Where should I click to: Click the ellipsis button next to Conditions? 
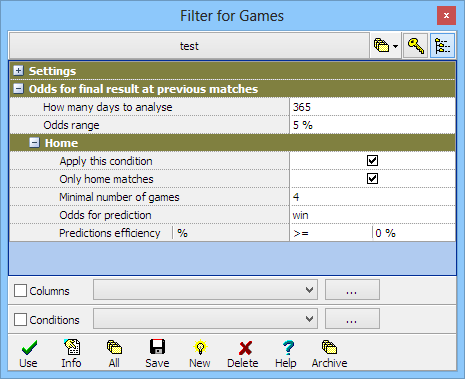pos(352,319)
